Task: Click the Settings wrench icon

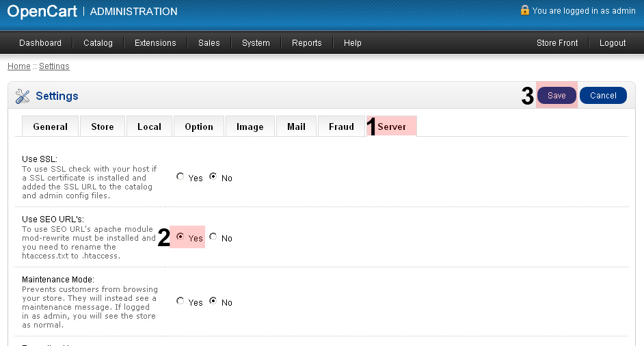Action: pos(23,96)
